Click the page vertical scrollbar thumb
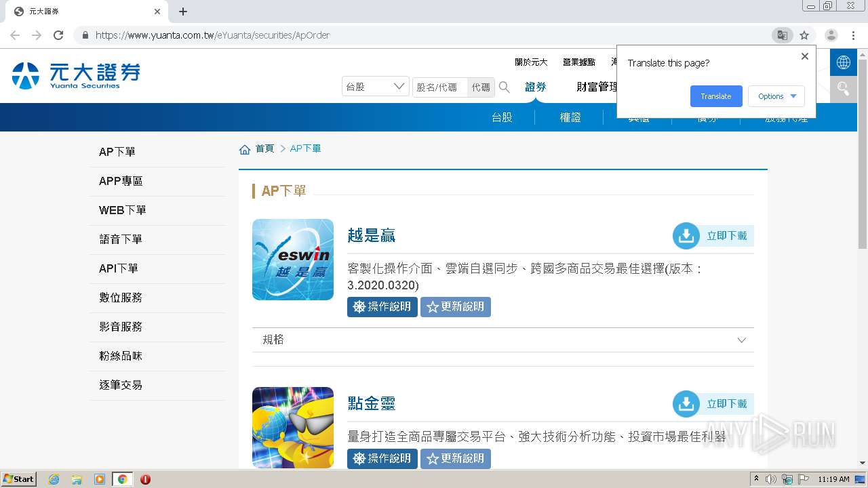 coord(863,153)
